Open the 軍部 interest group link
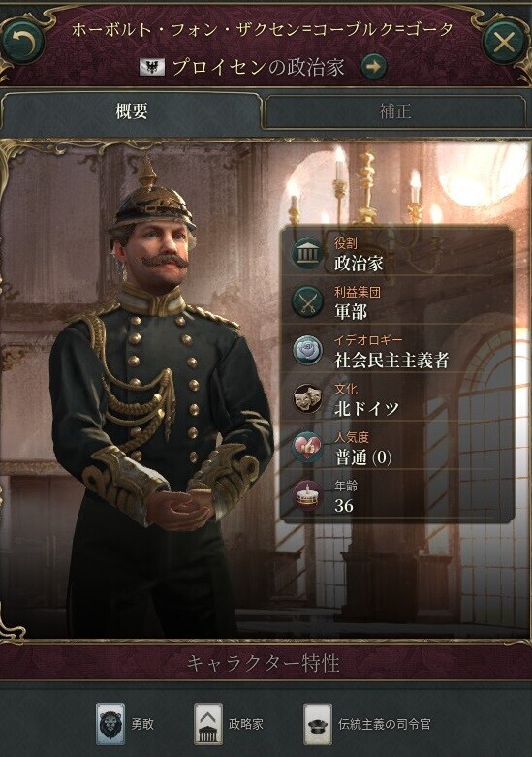The image size is (532, 757). pyautogui.click(x=351, y=312)
